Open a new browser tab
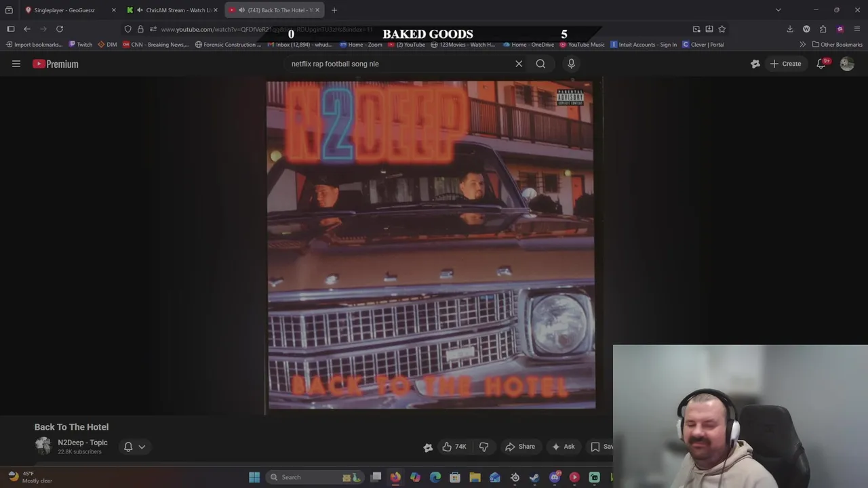Viewport: 868px width, 488px height. [x=334, y=10]
